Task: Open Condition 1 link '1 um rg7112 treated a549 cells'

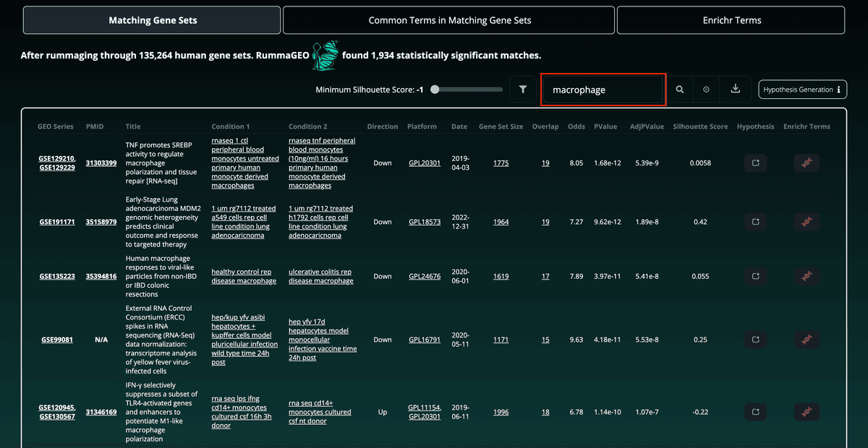Action: tap(244, 222)
